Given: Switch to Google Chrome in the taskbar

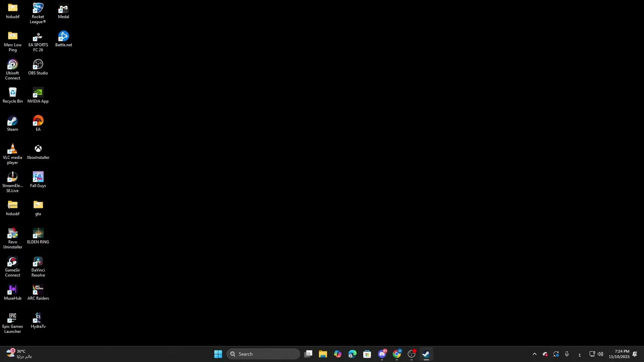Looking at the screenshot, I should coord(397,354).
